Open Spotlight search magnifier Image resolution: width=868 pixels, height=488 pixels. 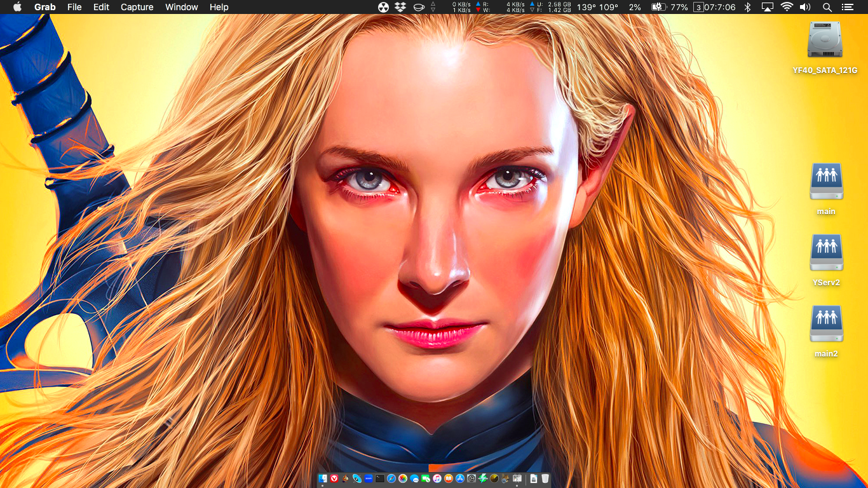[x=827, y=7]
